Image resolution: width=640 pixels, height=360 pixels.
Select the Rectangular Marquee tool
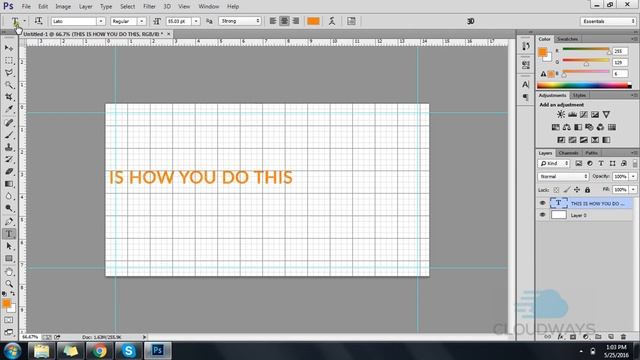click(9, 60)
